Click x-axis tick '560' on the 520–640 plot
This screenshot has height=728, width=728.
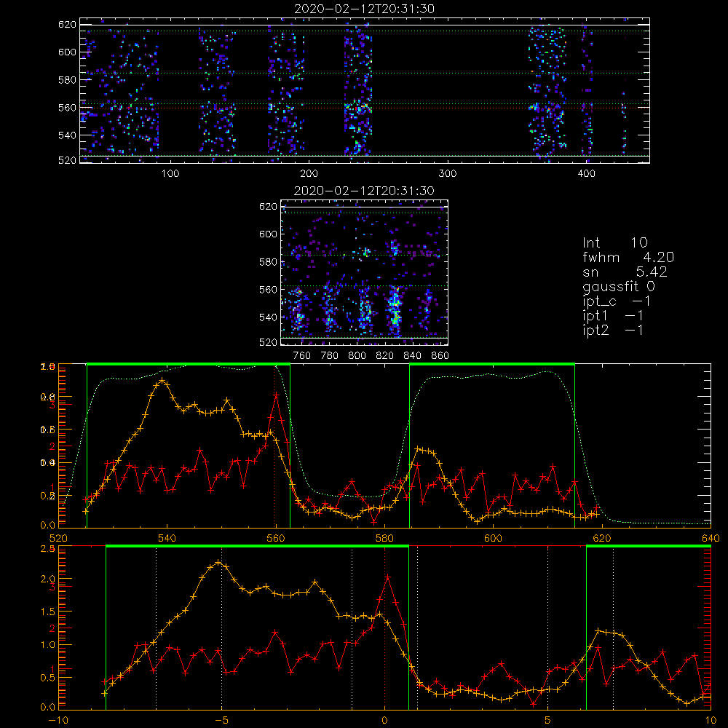[x=276, y=539]
